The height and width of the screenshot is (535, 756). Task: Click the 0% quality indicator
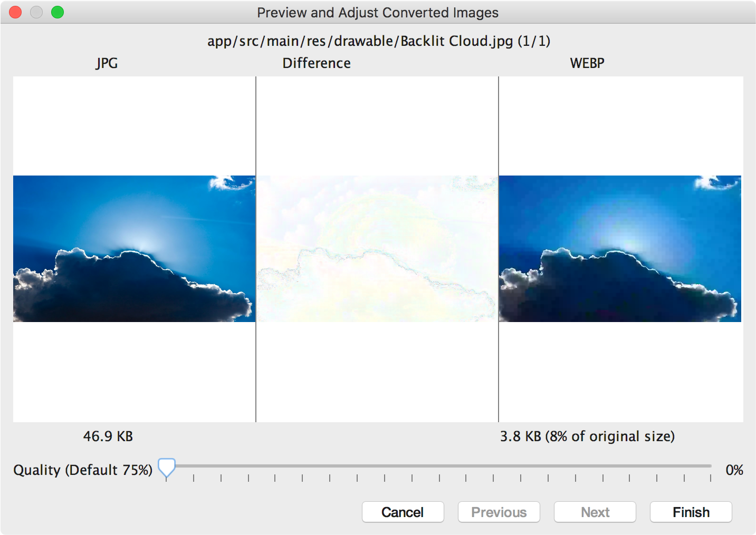(734, 470)
